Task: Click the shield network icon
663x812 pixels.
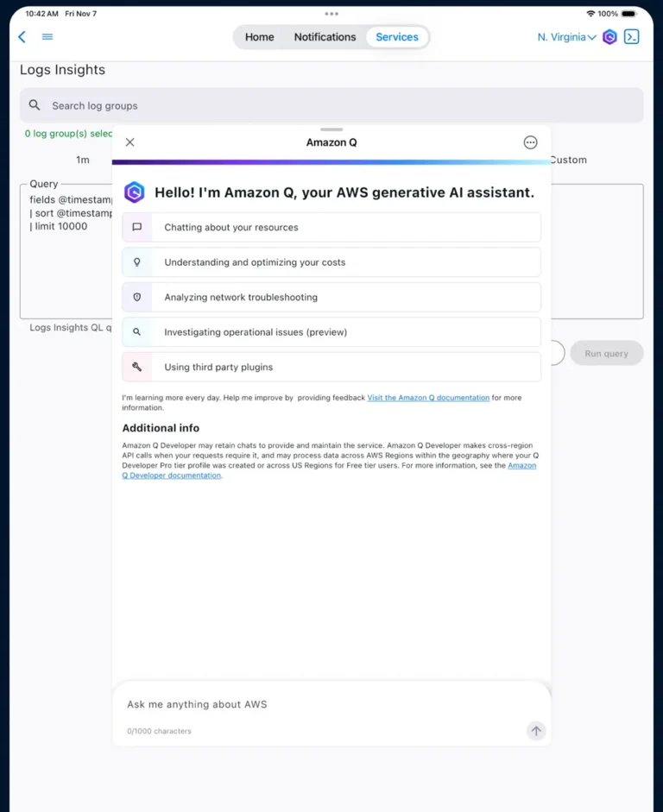Action: [136, 297]
